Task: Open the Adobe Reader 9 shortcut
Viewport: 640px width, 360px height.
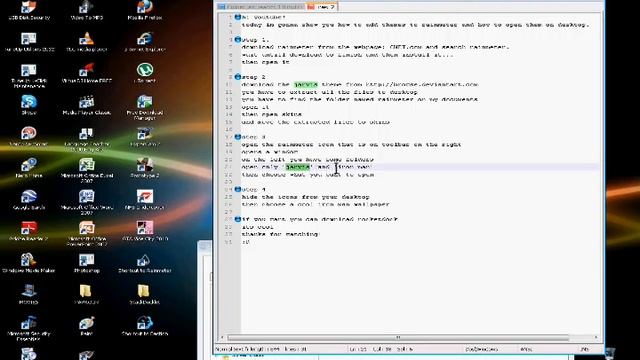Action: 29,231
